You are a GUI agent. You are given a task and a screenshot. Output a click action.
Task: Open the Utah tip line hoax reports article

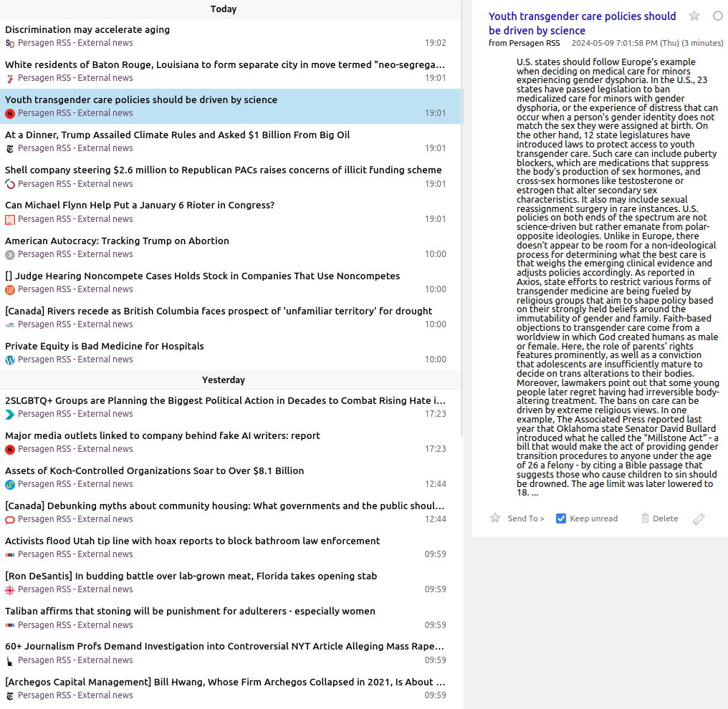(x=193, y=541)
